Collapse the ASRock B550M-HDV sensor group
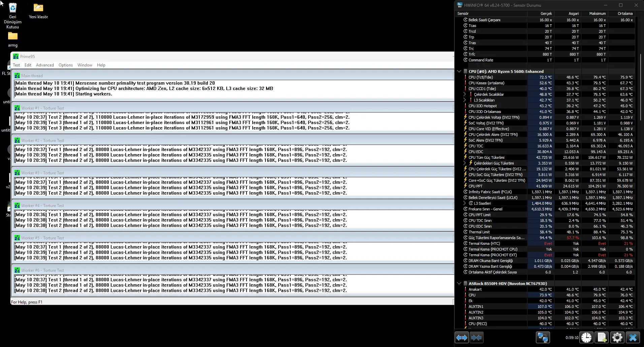The image size is (644, 347). click(x=459, y=284)
